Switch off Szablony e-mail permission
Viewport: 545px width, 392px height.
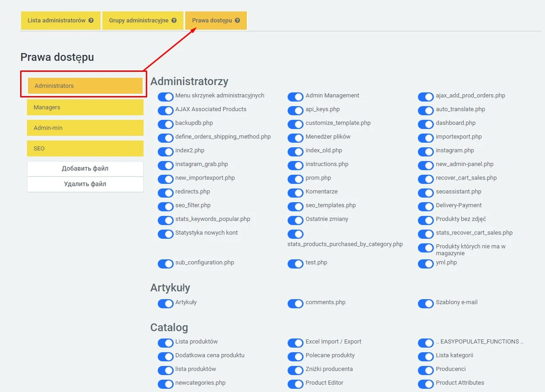(426, 304)
